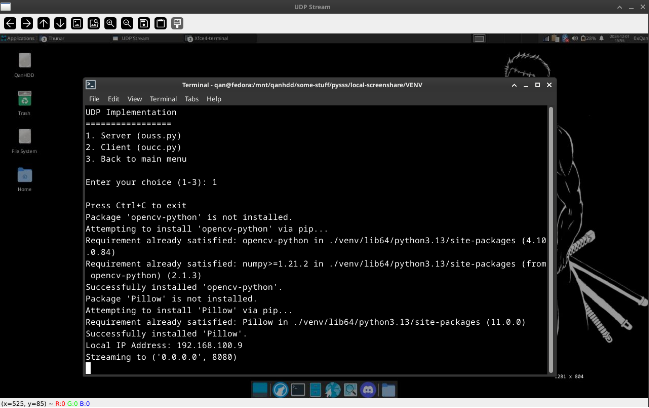Roll up the terminal window with arrow button

pos(514,85)
